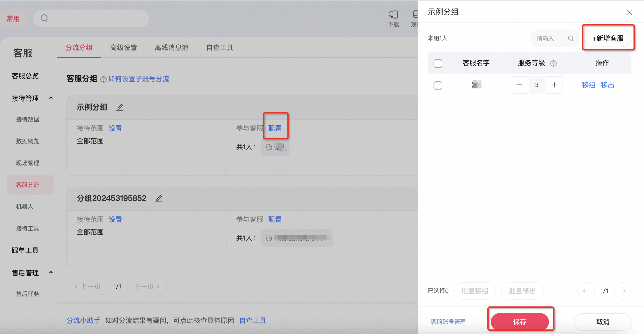This screenshot has width=644, height=334.
Task: Open the 自查工具 link at the bottom
Action: coord(252,320)
